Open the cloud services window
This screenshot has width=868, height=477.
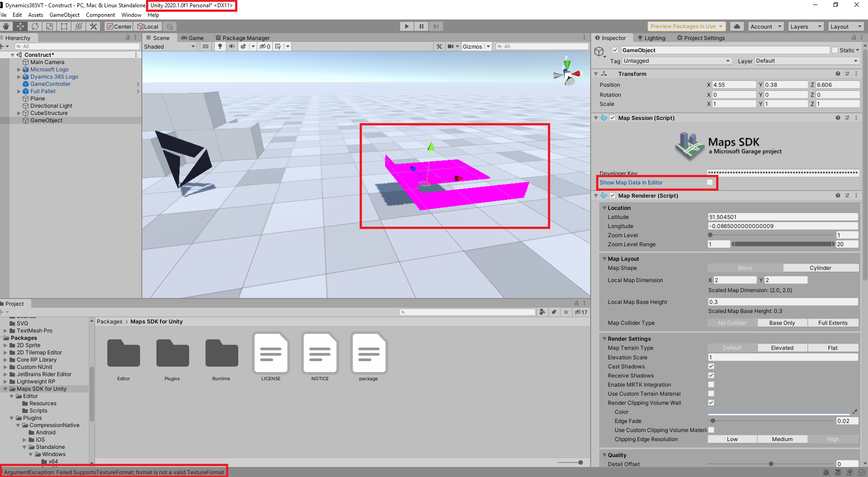(x=737, y=26)
